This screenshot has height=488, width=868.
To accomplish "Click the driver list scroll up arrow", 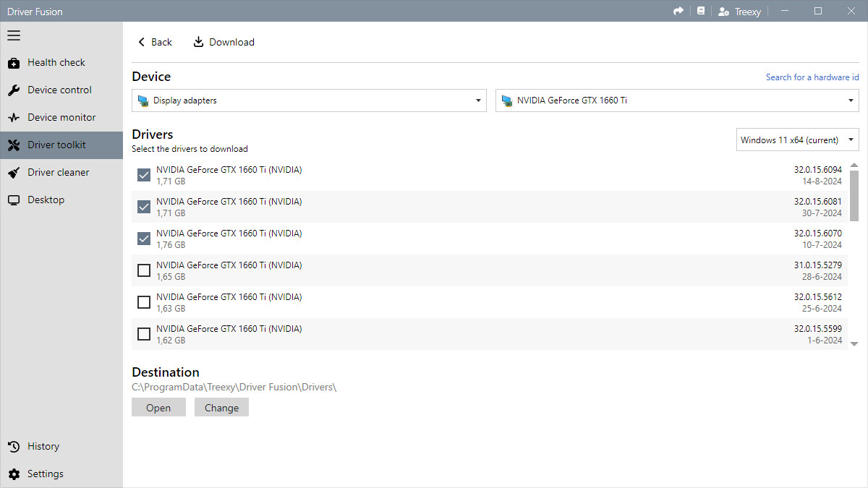I will coord(854,166).
